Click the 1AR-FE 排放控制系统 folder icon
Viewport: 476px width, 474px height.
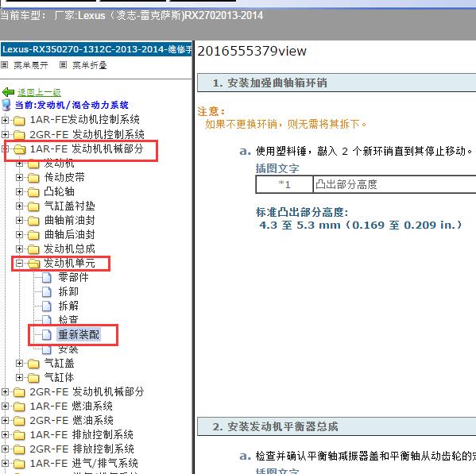19,435
